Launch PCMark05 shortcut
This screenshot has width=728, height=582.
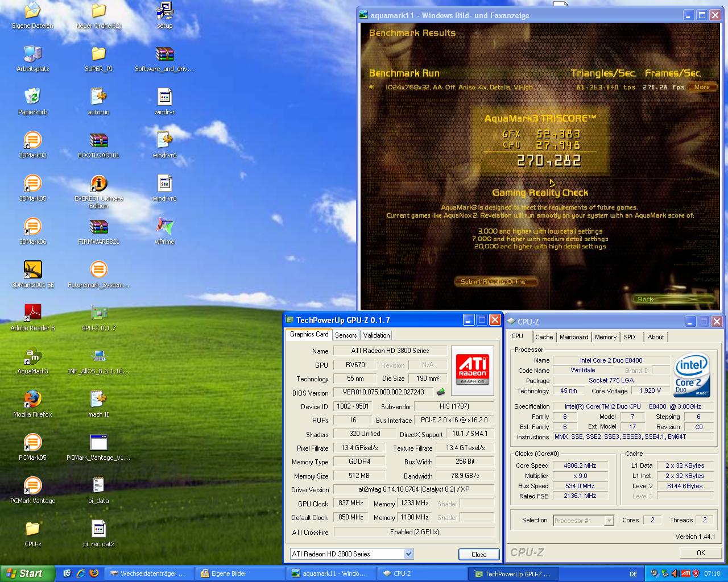(x=32, y=442)
